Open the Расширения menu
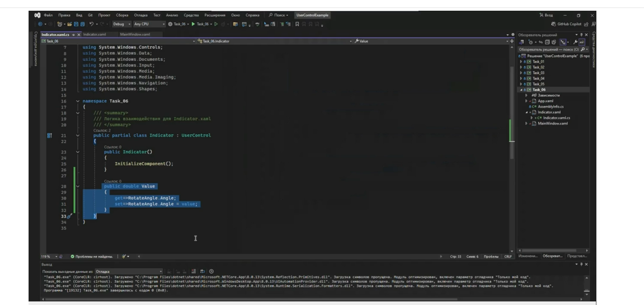This screenshot has width=644, height=305. pyautogui.click(x=215, y=15)
